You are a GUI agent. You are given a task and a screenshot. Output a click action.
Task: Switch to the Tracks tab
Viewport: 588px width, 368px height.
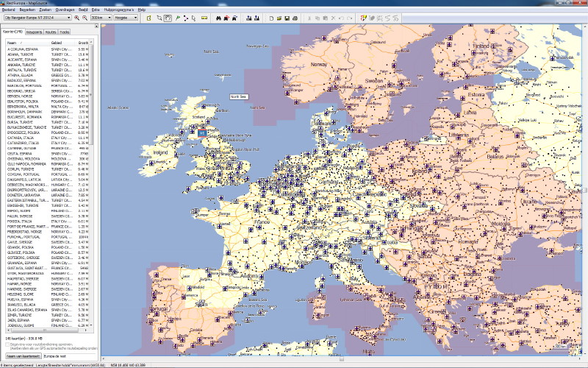[65, 32]
